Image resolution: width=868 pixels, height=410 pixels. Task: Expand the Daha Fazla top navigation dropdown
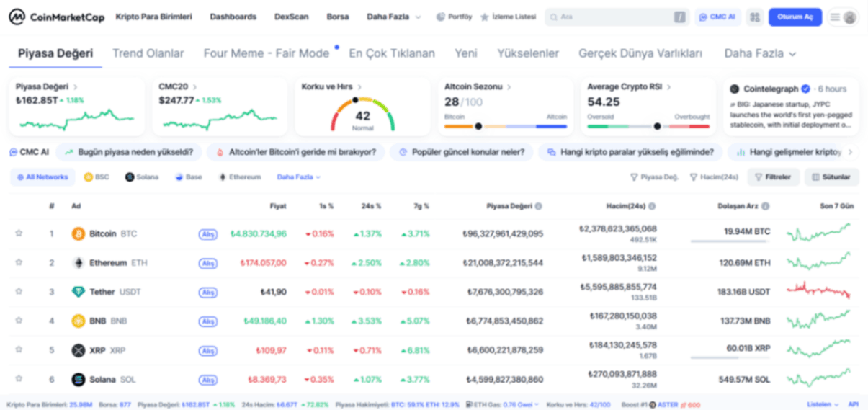pos(393,17)
